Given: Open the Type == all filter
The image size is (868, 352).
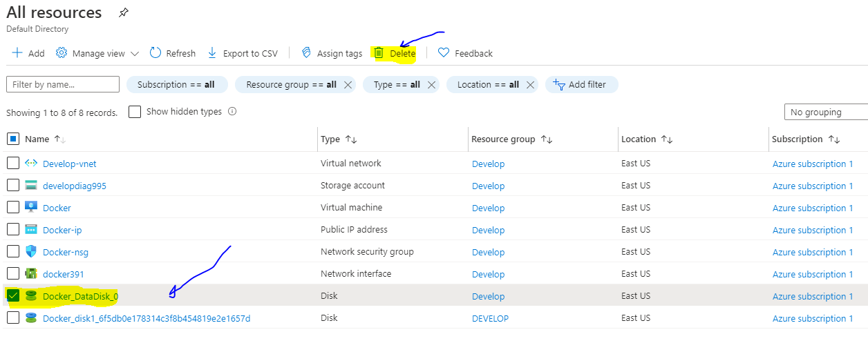Looking at the screenshot, I should coord(397,84).
